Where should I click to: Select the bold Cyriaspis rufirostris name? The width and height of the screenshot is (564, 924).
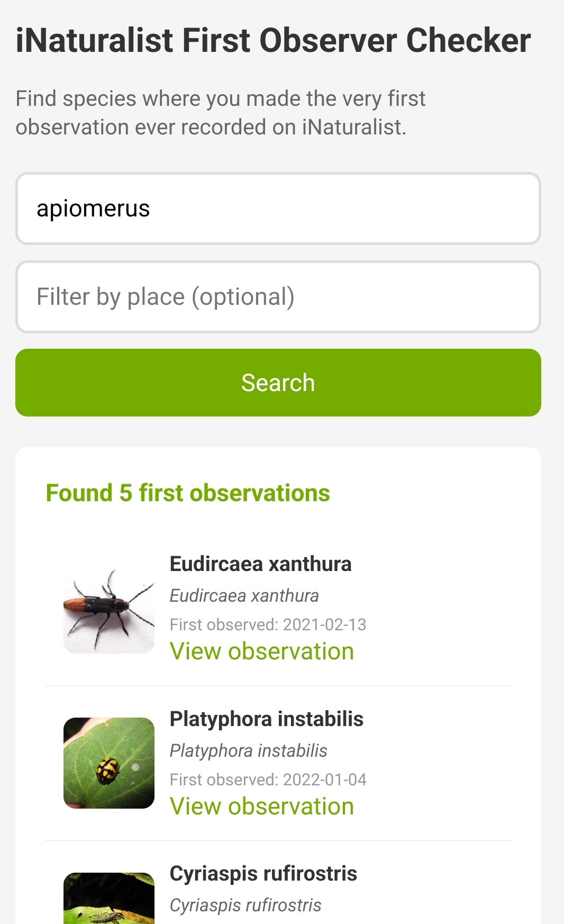(263, 874)
